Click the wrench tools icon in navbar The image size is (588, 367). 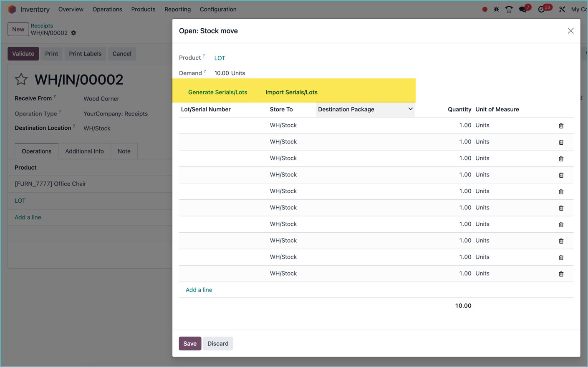tap(562, 9)
